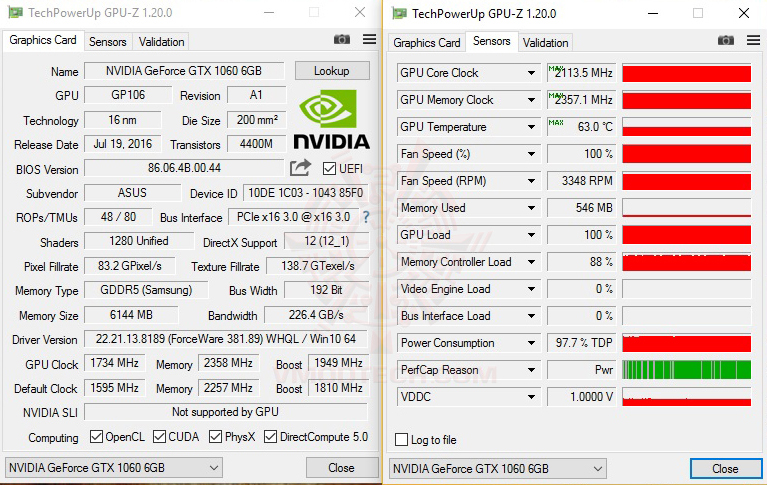The width and height of the screenshot is (767, 485).
Task: Click the 97.7 % TDP power value
Action: [x=582, y=343]
